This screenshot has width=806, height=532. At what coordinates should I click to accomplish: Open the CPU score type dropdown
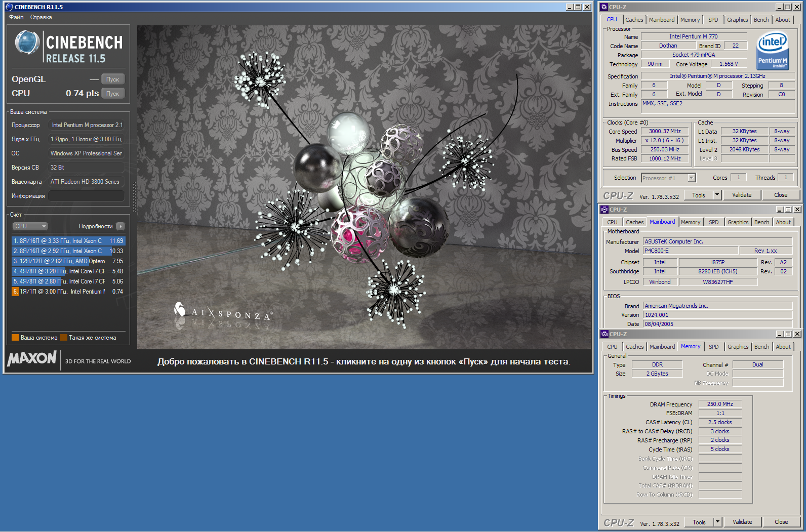pyautogui.click(x=30, y=226)
